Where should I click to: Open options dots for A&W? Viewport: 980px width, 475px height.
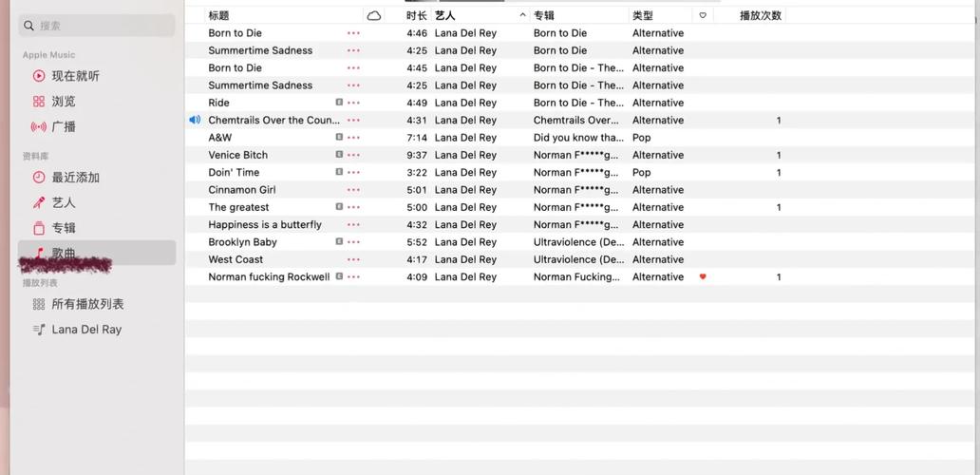(354, 138)
